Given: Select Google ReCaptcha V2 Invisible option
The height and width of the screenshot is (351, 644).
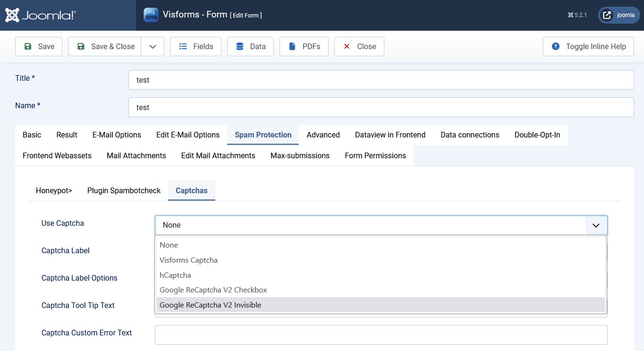Looking at the screenshot, I should (211, 305).
